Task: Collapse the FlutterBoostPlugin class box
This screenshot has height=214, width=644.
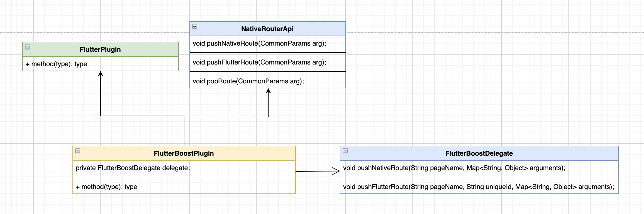Action: point(78,151)
